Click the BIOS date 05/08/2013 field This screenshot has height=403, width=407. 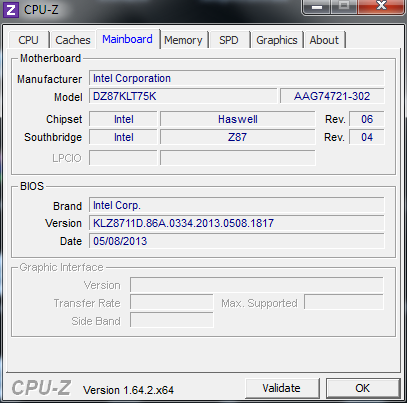point(237,241)
